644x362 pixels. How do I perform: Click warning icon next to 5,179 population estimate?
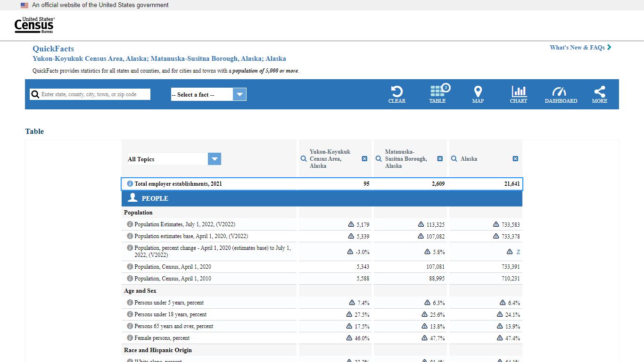(351, 224)
